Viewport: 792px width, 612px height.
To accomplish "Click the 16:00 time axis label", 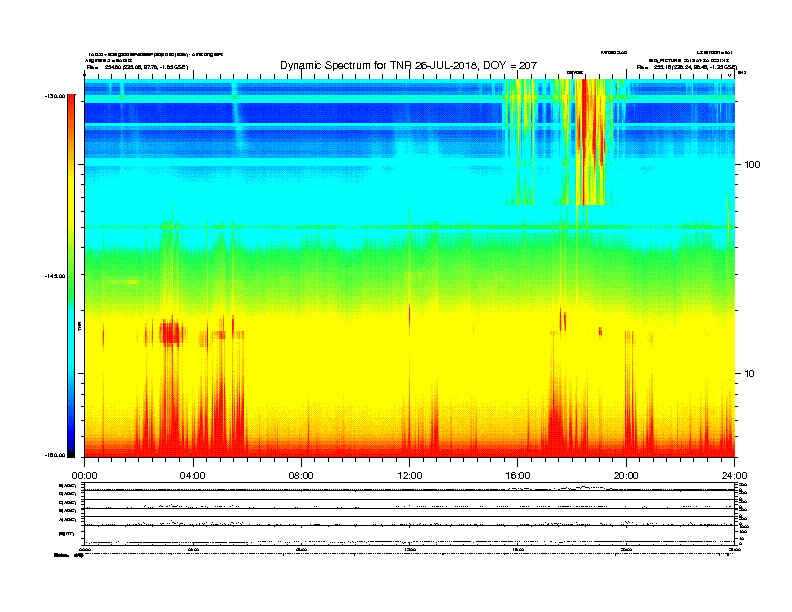I will [x=518, y=475].
